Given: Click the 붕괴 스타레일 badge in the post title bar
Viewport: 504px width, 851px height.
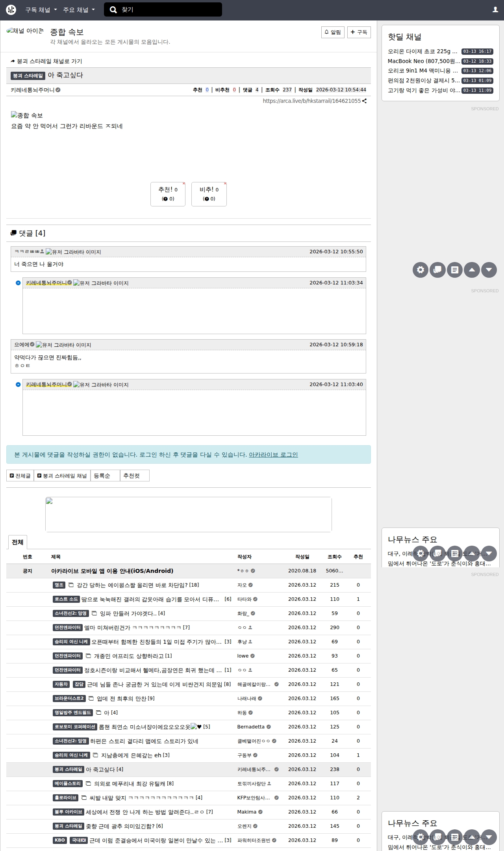Looking at the screenshot, I should (28, 76).
